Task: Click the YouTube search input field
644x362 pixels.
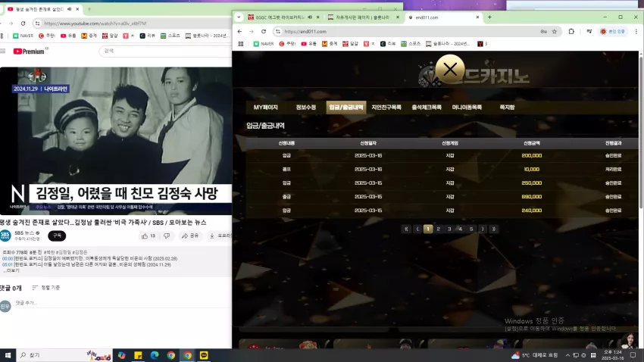Action: pyautogui.click(x=165, y=51)
